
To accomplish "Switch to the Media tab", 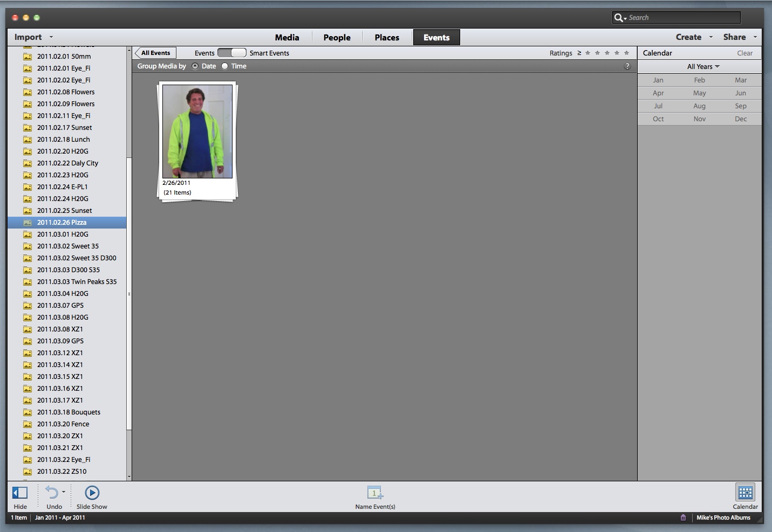I will [x=287, y=38].
